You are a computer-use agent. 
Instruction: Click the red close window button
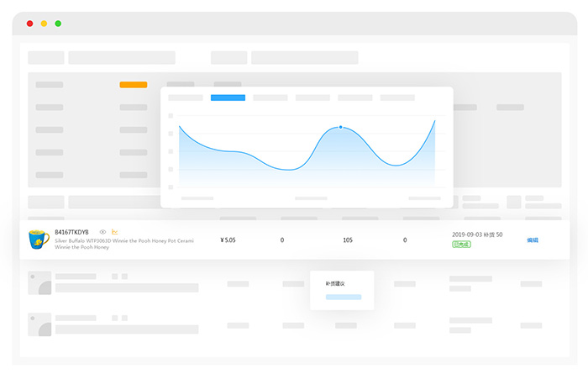(x=30, y=24)
